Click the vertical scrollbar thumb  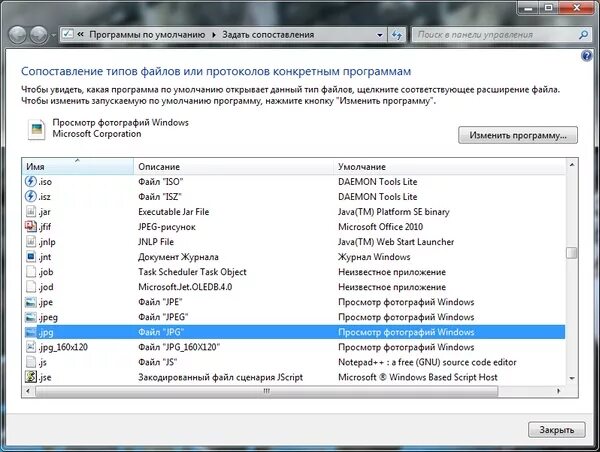[x=572, y=253]
